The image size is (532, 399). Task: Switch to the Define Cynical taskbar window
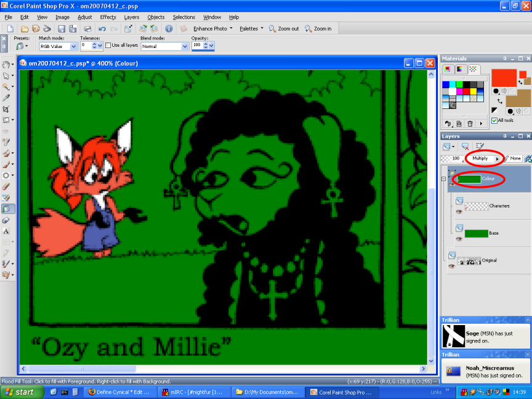coord(120,392)
